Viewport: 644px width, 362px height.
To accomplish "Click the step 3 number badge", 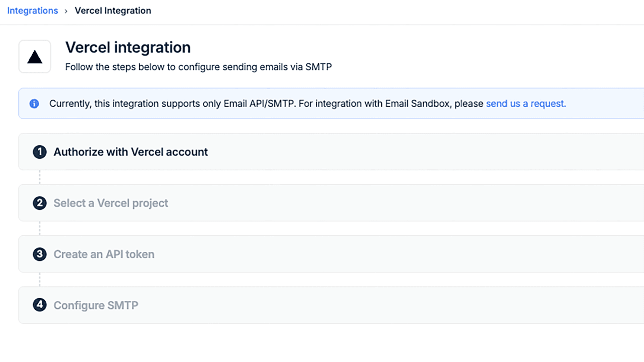I will point(40,254).
